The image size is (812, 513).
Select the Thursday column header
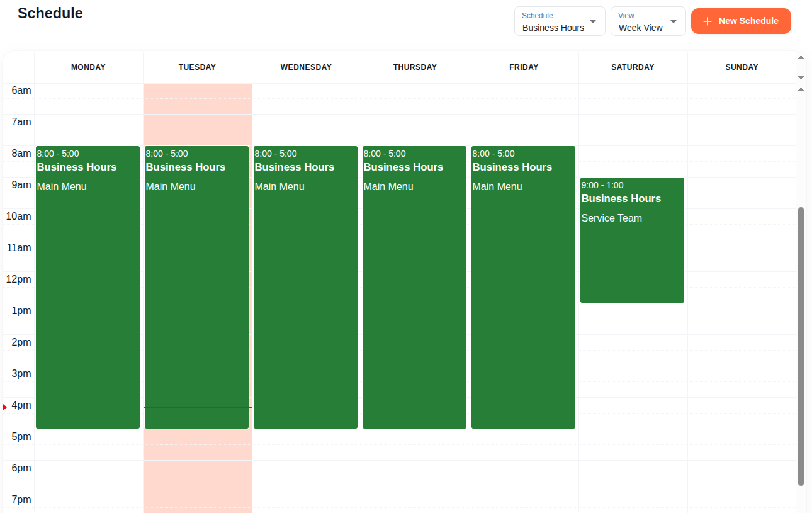point(415,67)
